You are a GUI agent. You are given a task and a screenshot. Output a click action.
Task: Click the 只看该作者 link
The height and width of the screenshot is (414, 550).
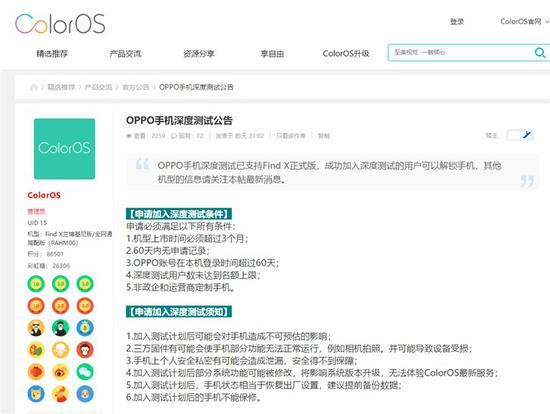291,136
